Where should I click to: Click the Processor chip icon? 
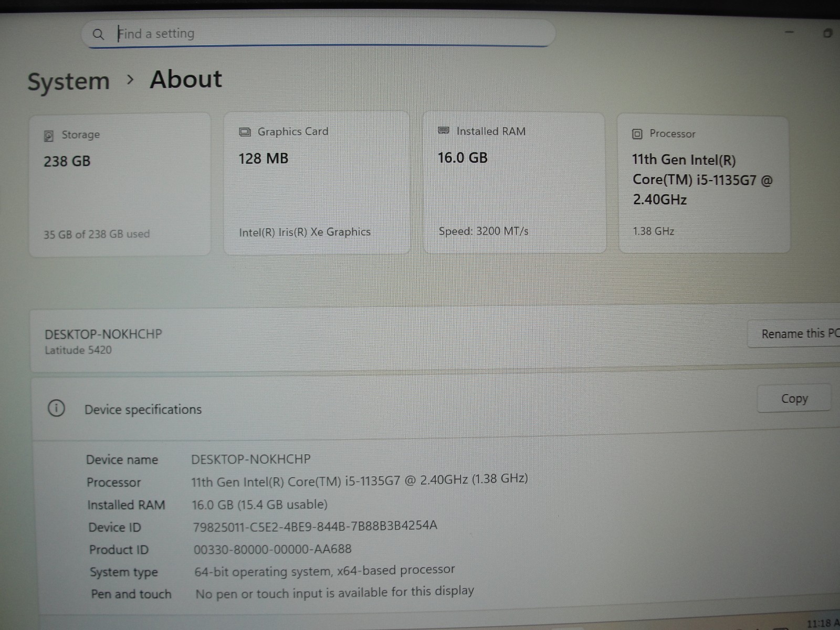coord(637,134)
